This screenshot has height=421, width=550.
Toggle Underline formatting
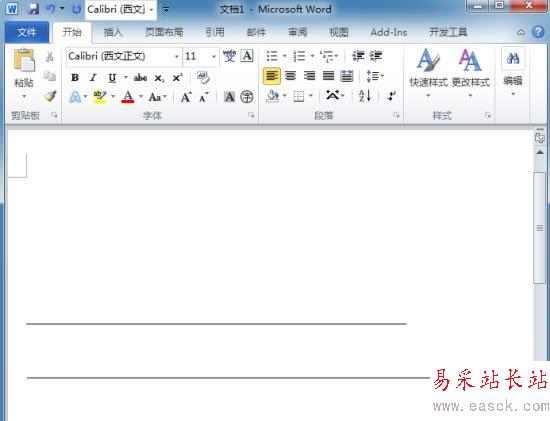point(112,78)
